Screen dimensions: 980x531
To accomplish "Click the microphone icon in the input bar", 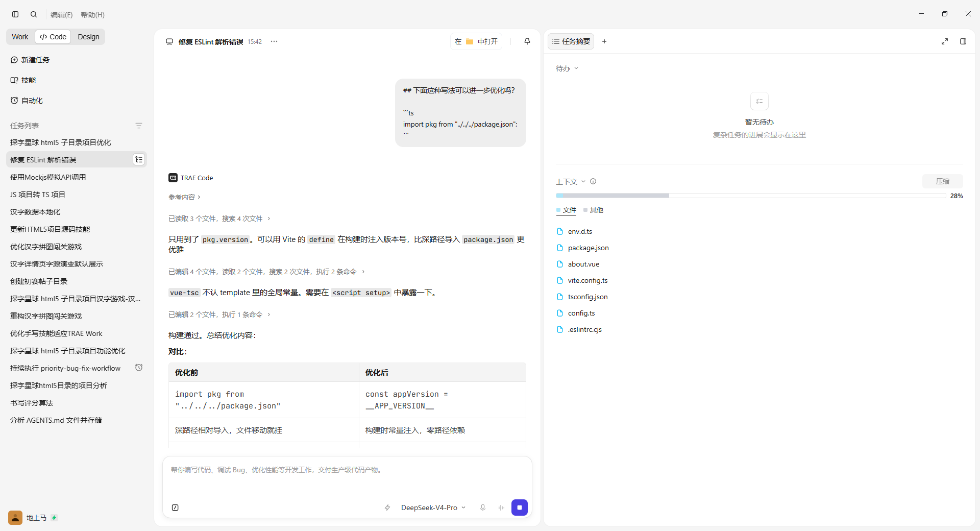I will [483, 508].
